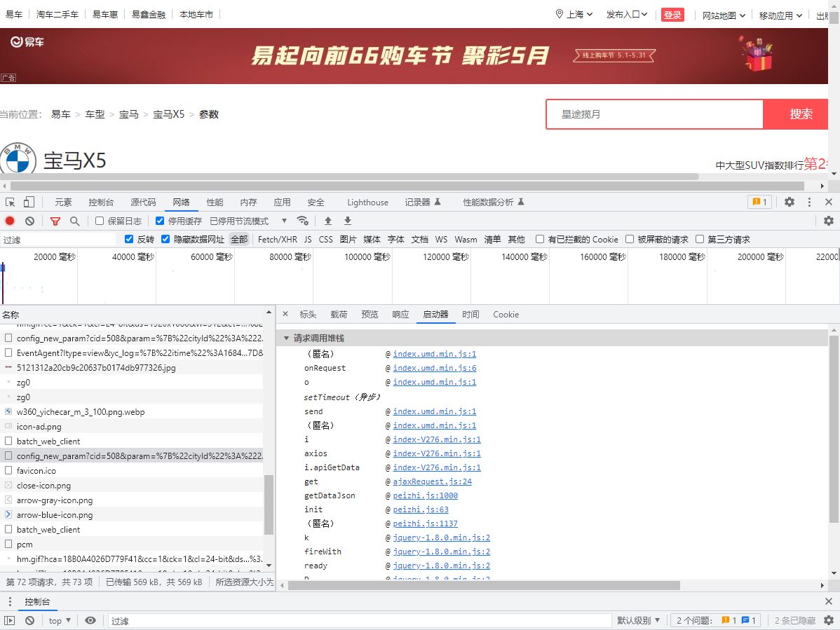Viewport: 840px width, 630px height.
Task: Follow 宝马X5 breadcrumb link
Action: [x=168, y=114]
